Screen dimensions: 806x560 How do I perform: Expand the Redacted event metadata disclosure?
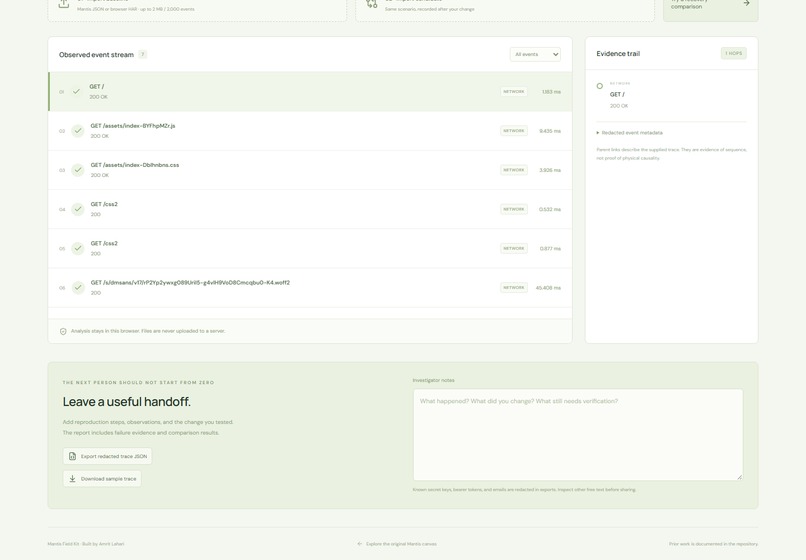pyautogui.click(x=630, y=133)
